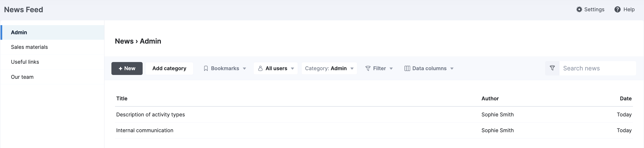644x148 pixels.
Task: Click the Settings gear icon
Action: pyautogui.click(x=579, y=10)
